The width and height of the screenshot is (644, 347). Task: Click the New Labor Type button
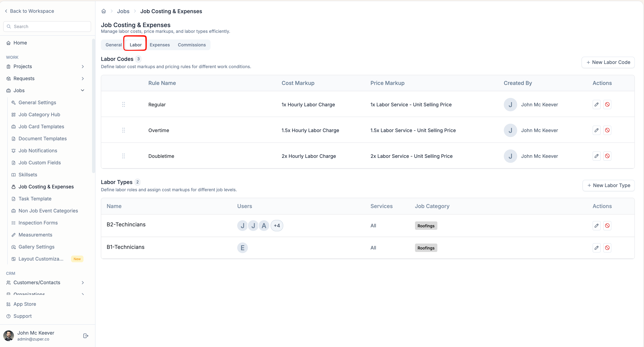pos(609,185)
